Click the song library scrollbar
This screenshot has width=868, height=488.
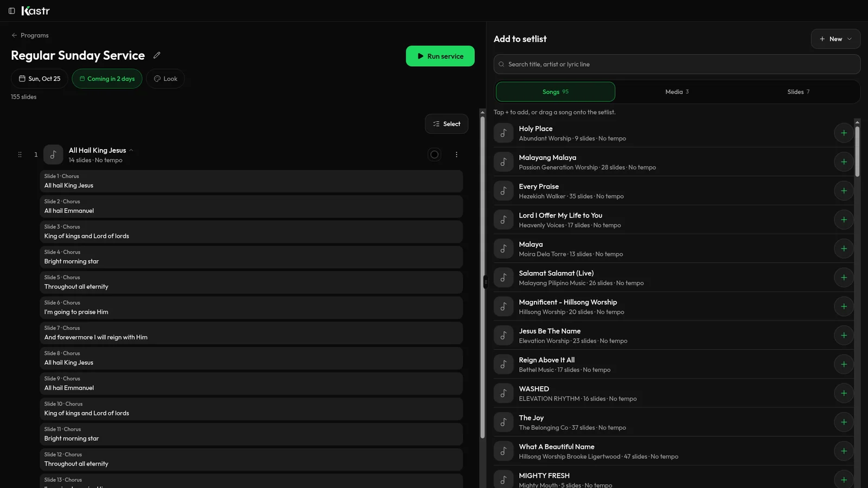(x=857, y=151)
